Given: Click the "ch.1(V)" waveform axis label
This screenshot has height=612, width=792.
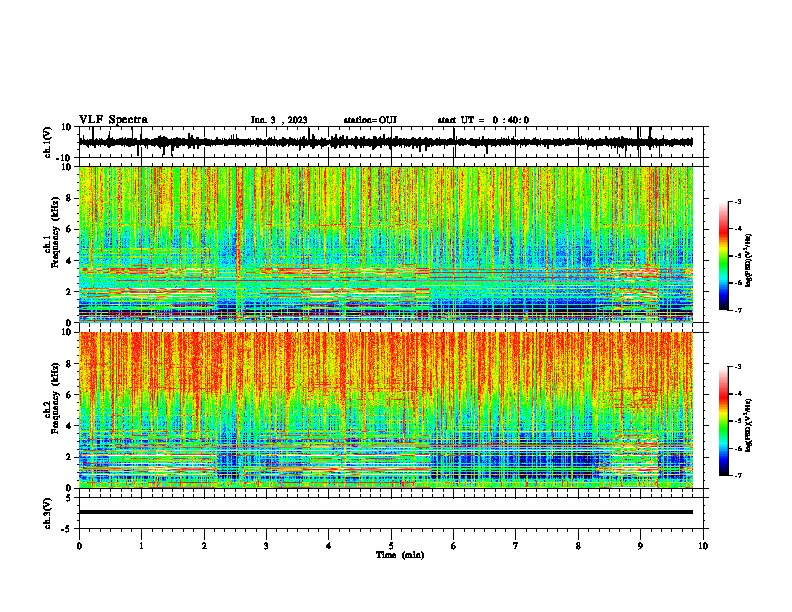Looking at the screenshot, I should tap(48, 142).
